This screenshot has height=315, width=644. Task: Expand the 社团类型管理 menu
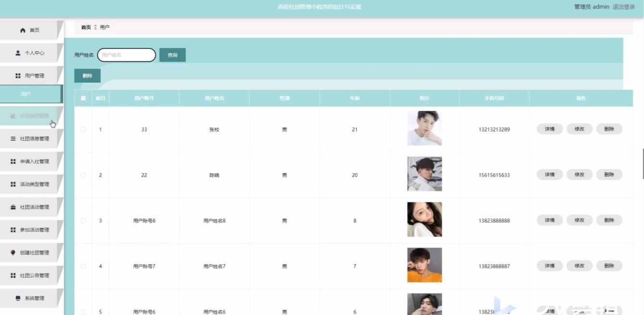click(x=30, y=115)
